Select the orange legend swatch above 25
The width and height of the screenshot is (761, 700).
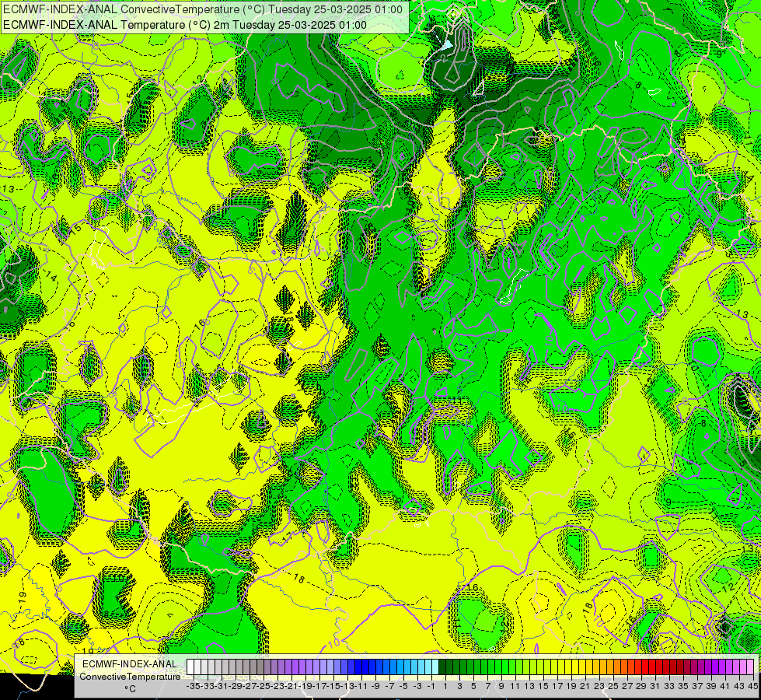click(609, 667)
